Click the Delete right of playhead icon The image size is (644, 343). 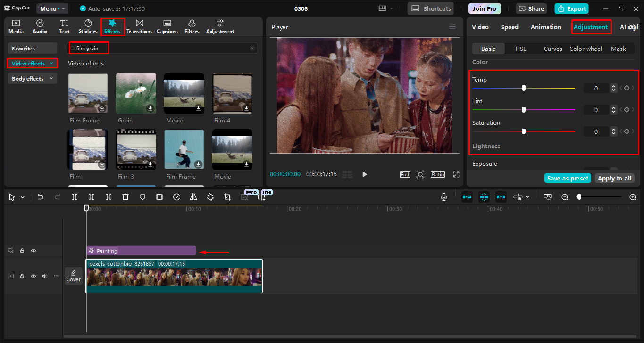(109, 197)
